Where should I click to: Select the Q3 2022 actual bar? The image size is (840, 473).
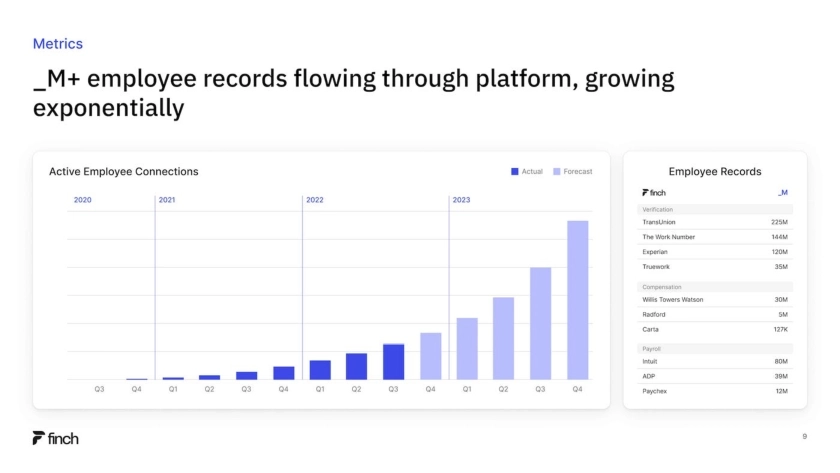(x=393, y=361)
